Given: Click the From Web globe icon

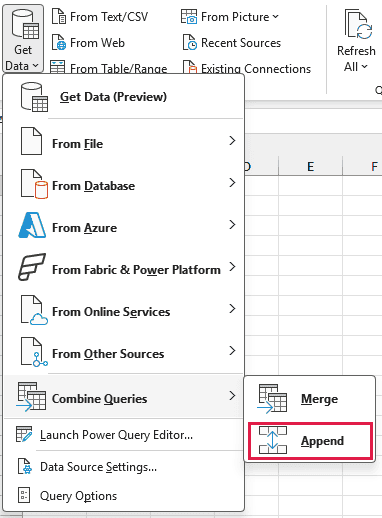Looking at the screenshot, I should pyautogui.click(x=59, y=42).
